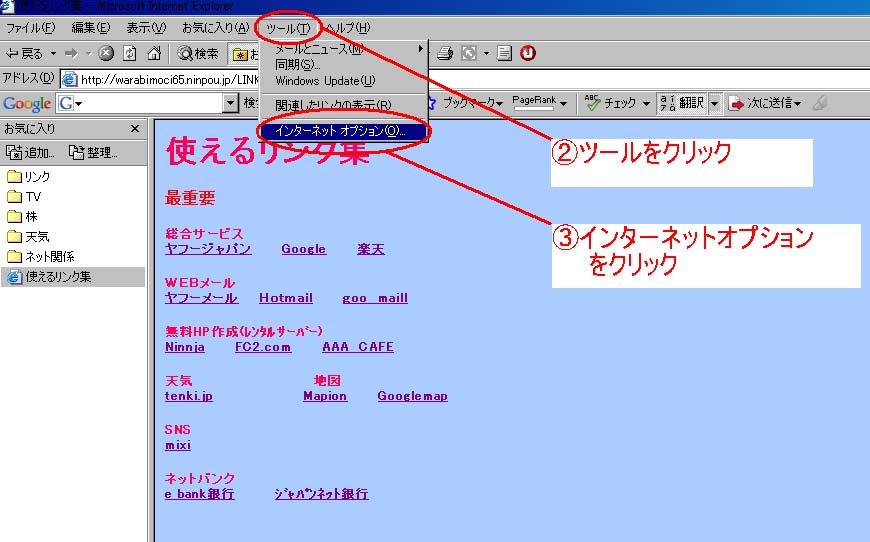Click the 翻訳 translate button
This screenshot has height=542, width=870.
pos(682,103)
